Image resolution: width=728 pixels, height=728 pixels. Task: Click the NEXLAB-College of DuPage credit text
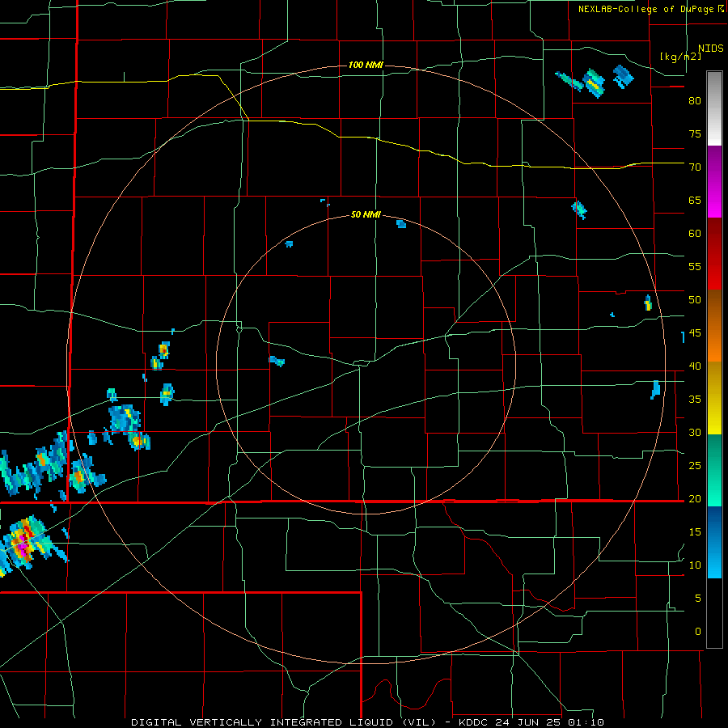click(650, 9)
